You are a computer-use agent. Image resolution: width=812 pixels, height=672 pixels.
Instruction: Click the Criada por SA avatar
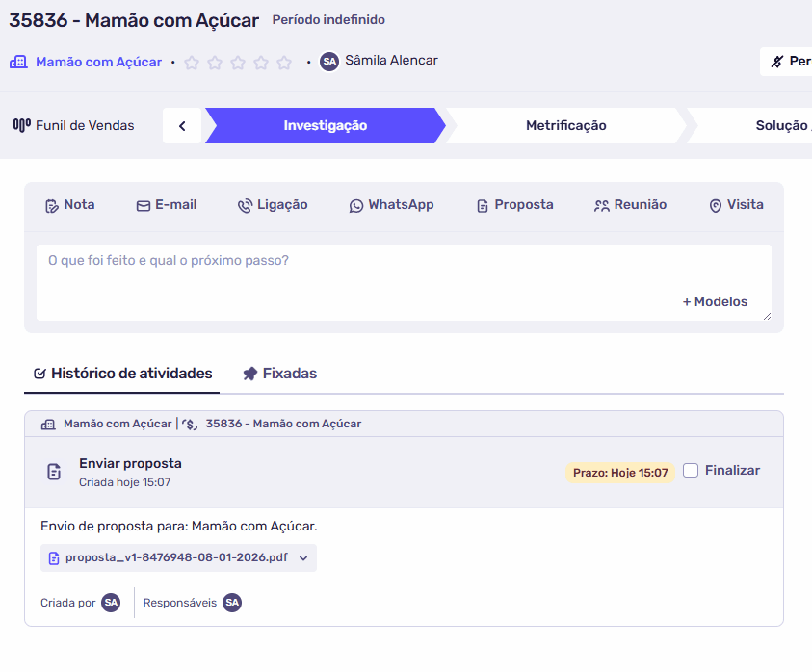111,603
